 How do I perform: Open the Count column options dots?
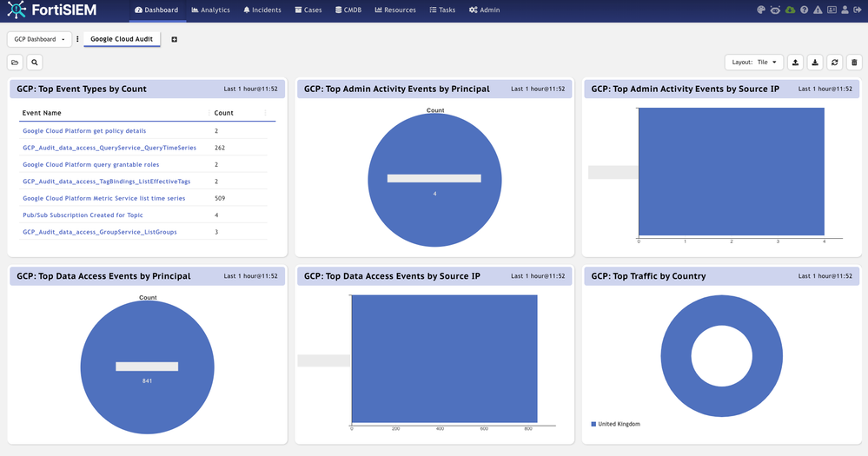pos(265,113)
